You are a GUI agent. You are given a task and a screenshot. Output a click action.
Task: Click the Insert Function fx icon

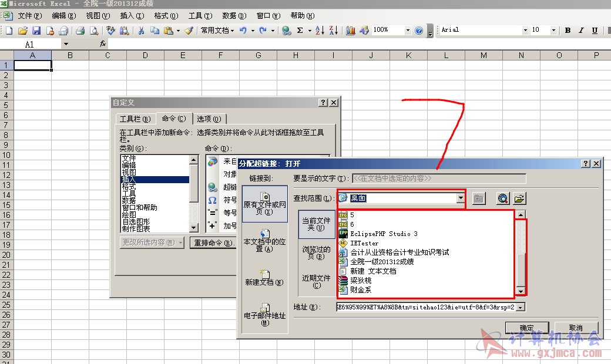[x=103, y=44]
